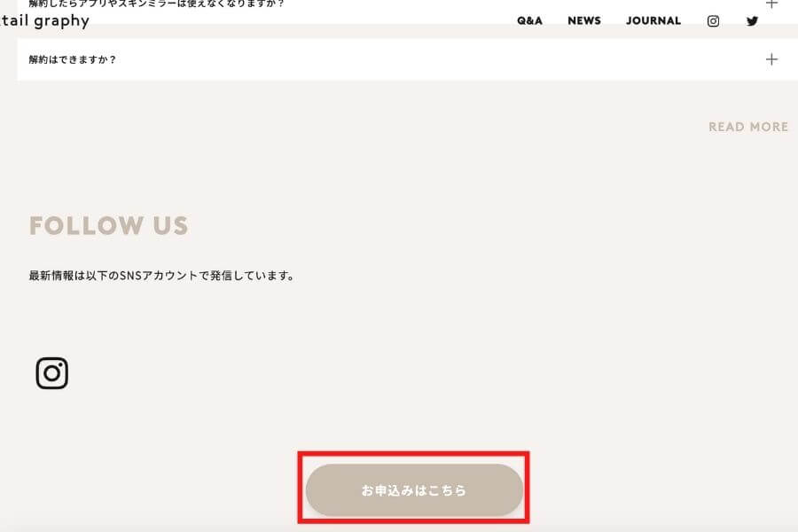Click the お申込みはこちら button
The image size is (798, 532).
[x=414, y=489]
